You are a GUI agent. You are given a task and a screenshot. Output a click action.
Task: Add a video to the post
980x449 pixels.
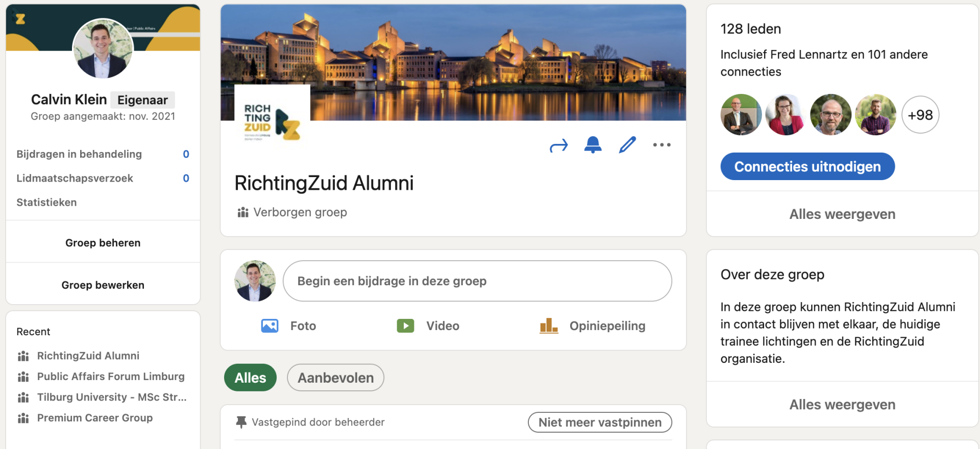(428, 326)
